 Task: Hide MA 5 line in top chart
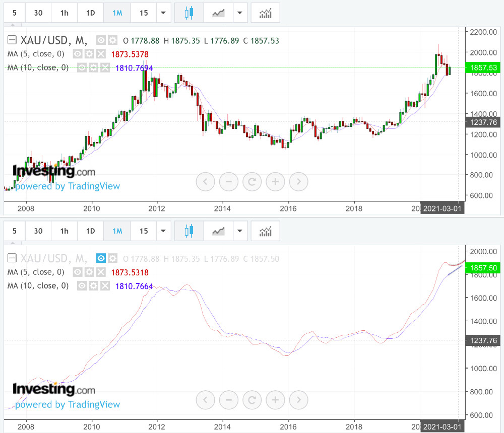click(78, 54)
